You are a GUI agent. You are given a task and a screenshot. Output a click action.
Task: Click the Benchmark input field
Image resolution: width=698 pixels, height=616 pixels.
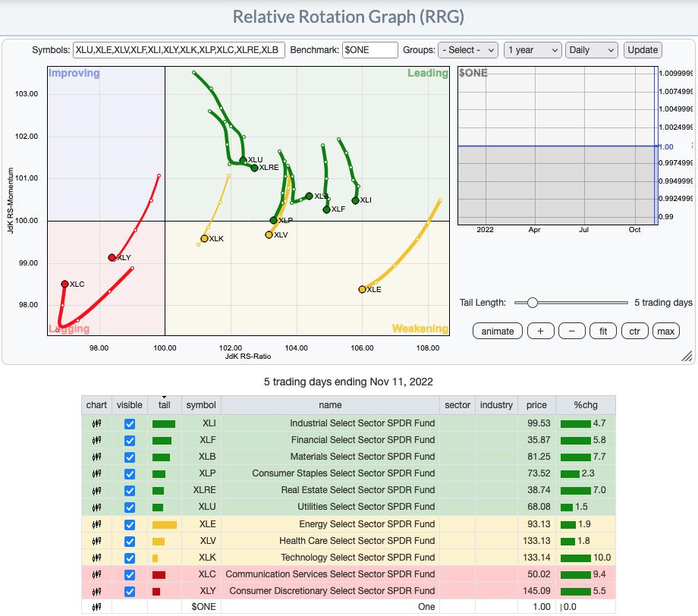click(370, 50)
